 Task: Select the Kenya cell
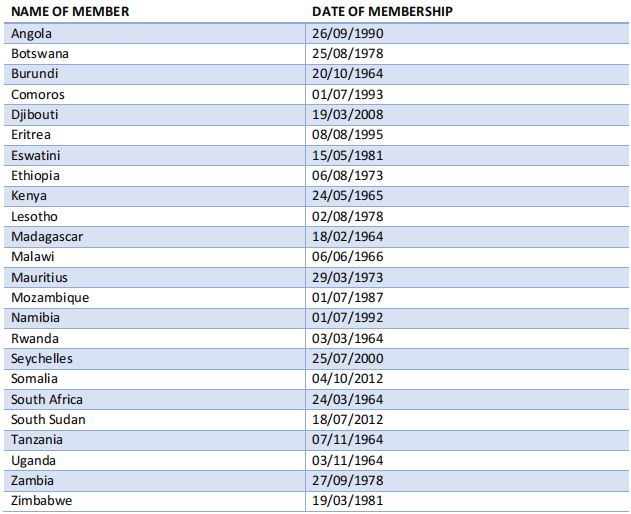pyautogui.click(x=29, y=196)
